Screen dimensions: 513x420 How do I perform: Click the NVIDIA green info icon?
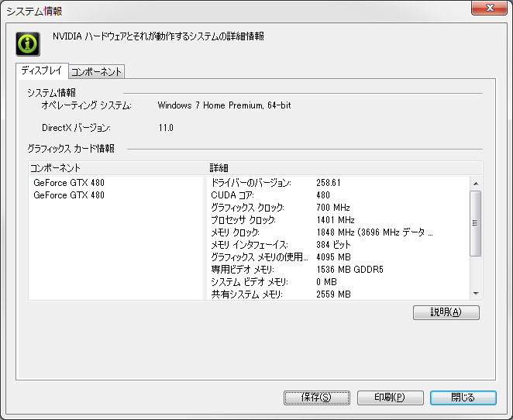29,43
